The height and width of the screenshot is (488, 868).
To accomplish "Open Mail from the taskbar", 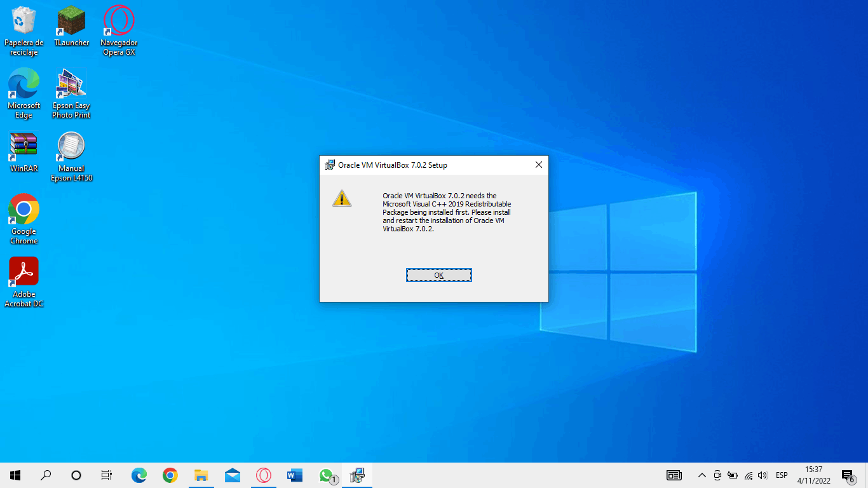I will tap(232, 475).
